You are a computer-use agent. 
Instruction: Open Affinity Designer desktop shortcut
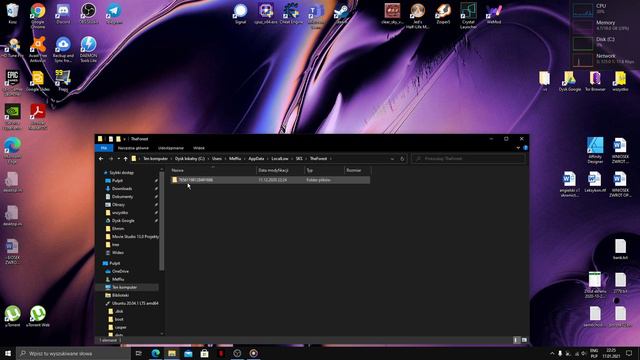(595, 151)
